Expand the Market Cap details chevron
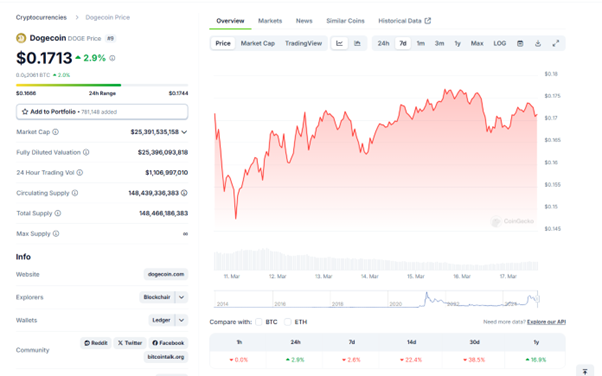602x376 pixels. tap(184, 132)
